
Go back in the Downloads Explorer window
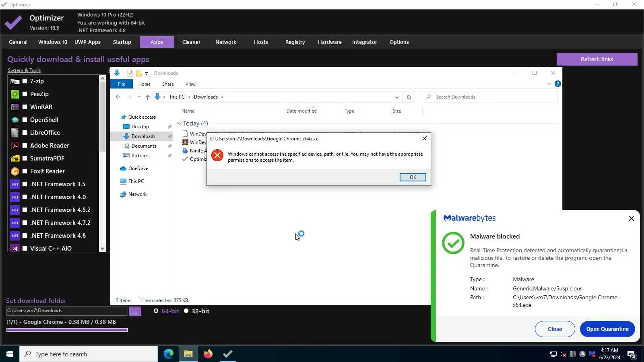[x=118, y=97]
